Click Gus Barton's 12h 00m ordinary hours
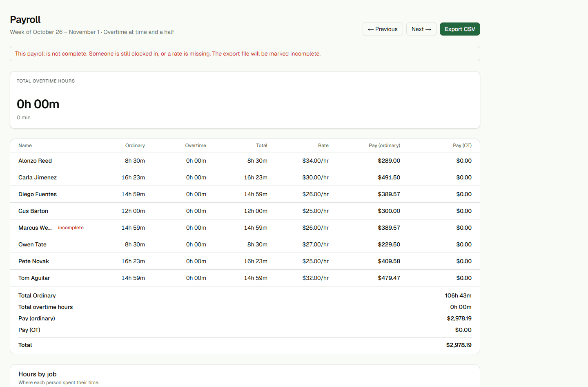The image size is (588, 387). (x=133, y=211)
